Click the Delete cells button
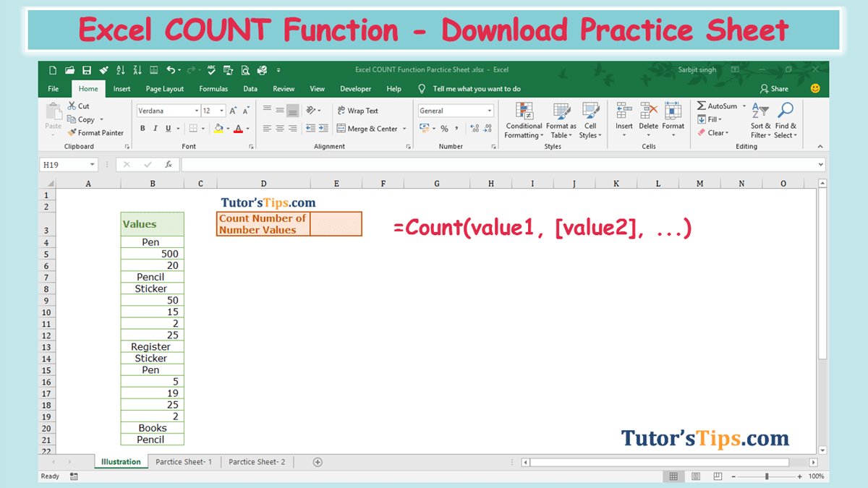 [649, 120]
